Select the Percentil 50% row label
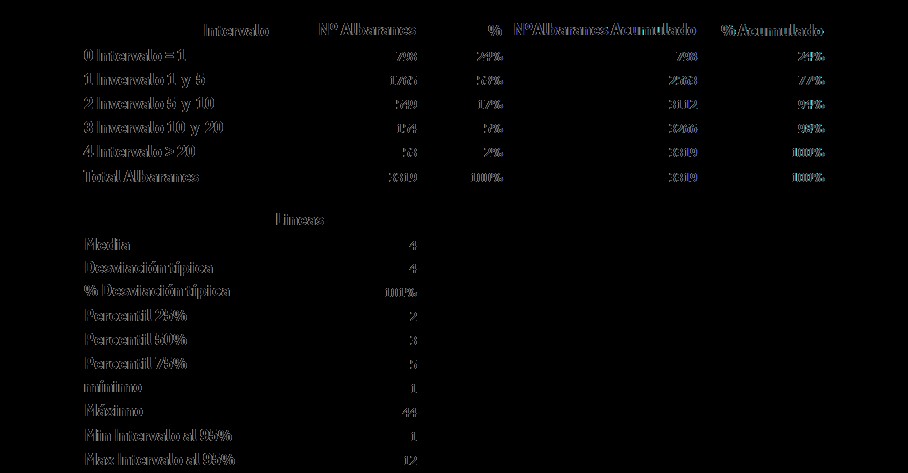The image size is (908, 473). (136, 339)
